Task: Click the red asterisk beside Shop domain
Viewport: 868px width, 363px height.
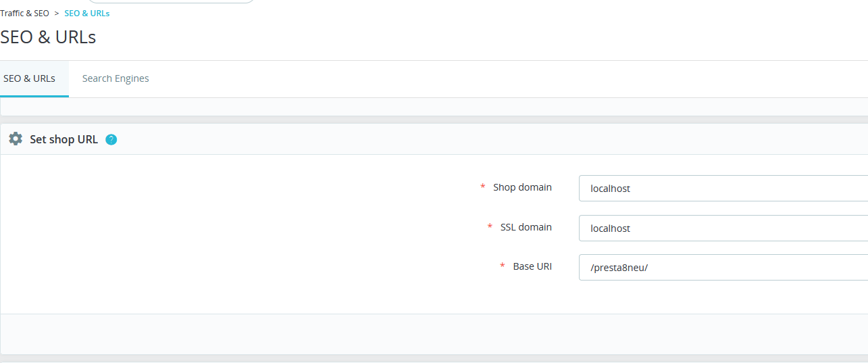Action: click(482, 187)
